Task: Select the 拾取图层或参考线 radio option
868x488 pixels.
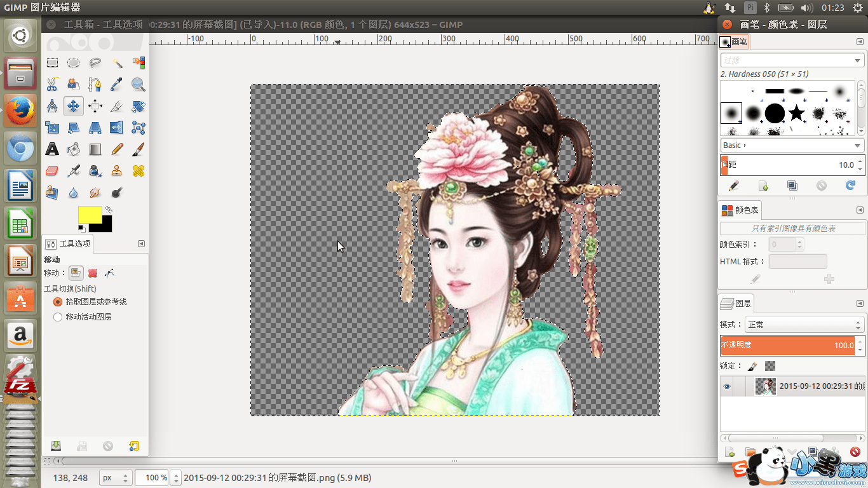Action: [x=58, y=302]
